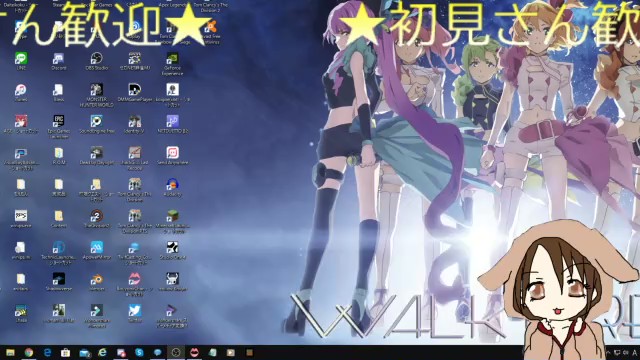Select the GeForce Experience shortcut
Image resolution: width=640 pixels, height=360 pixels.
[172, 63]
